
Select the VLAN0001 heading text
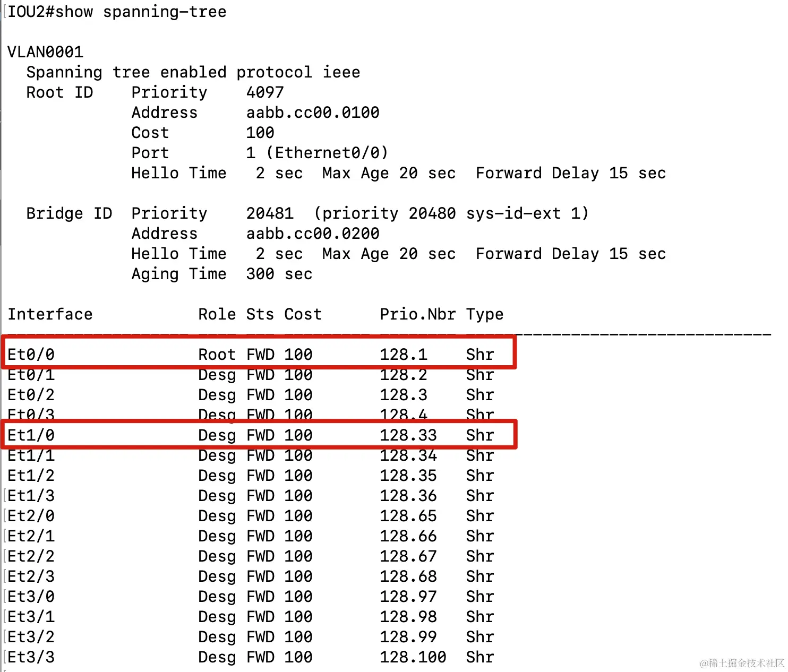click(x=45, y=52)
